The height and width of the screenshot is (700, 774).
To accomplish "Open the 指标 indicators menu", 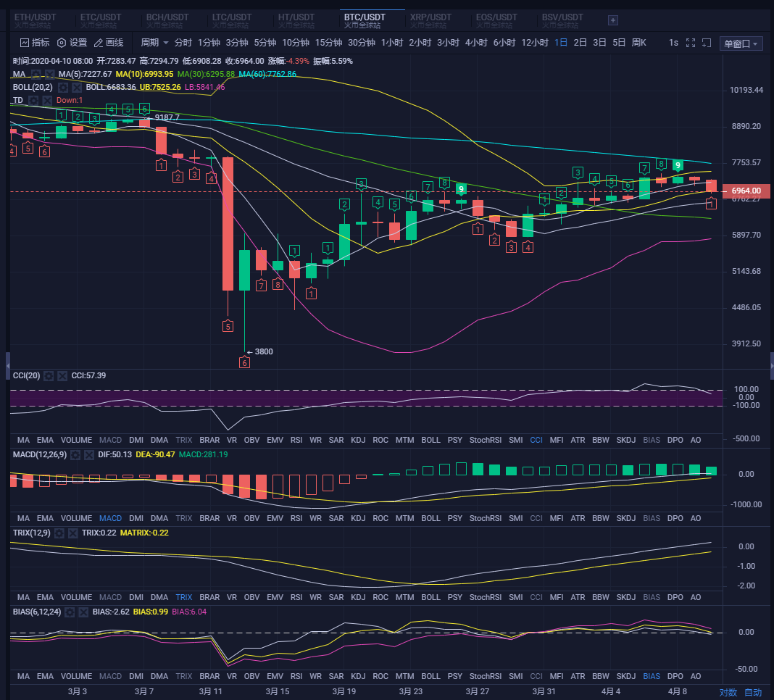I will [34, 43].
